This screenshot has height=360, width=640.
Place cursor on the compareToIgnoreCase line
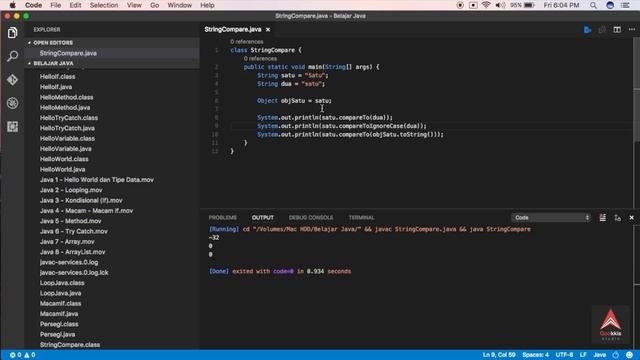pos(342,126)
